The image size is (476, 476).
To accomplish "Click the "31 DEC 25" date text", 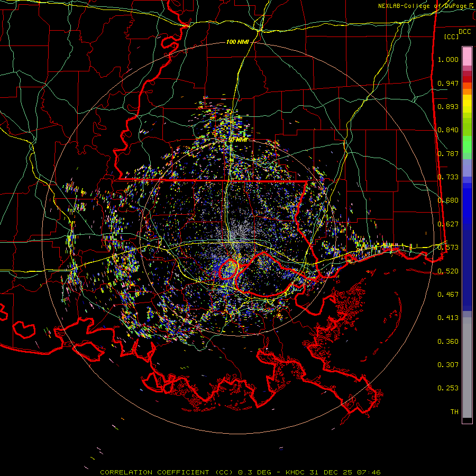I will tap(331, 472).
